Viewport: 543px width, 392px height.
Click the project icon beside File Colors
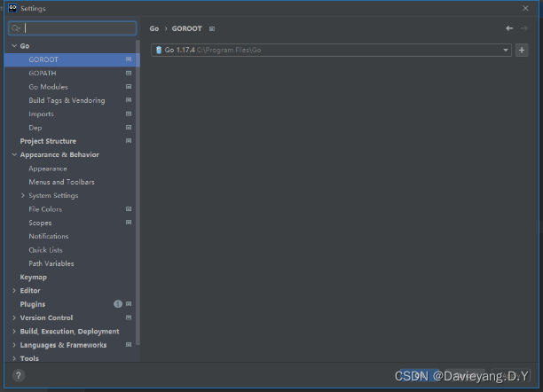pyautogui.click(x=129, y=209)
